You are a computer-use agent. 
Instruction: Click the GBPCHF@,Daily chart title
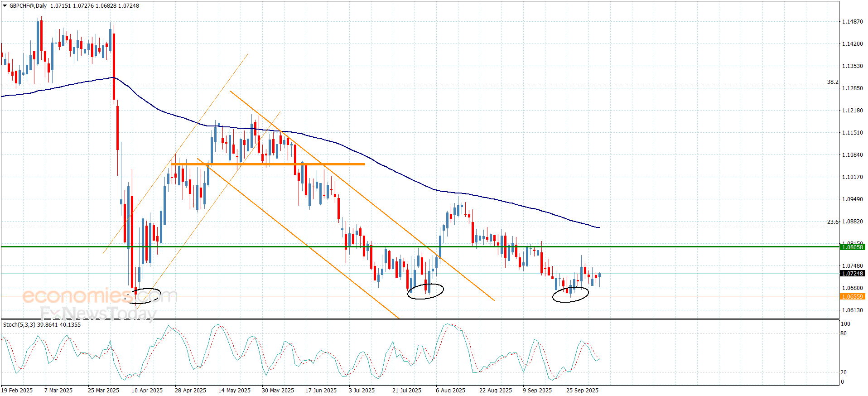point(28,6)
